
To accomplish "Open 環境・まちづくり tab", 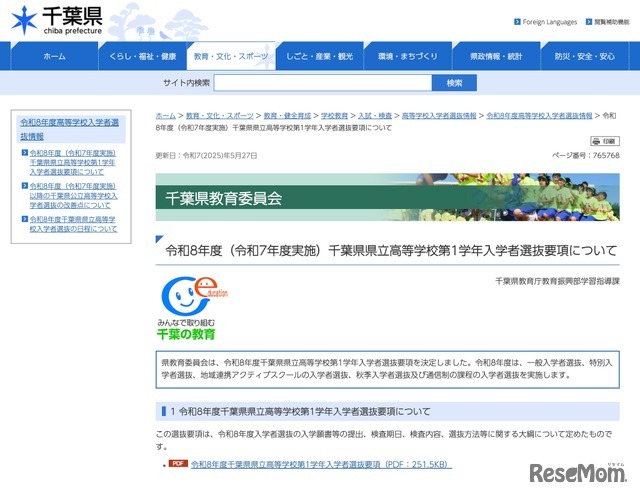I will pyautogui.click(x=408, y=56).
